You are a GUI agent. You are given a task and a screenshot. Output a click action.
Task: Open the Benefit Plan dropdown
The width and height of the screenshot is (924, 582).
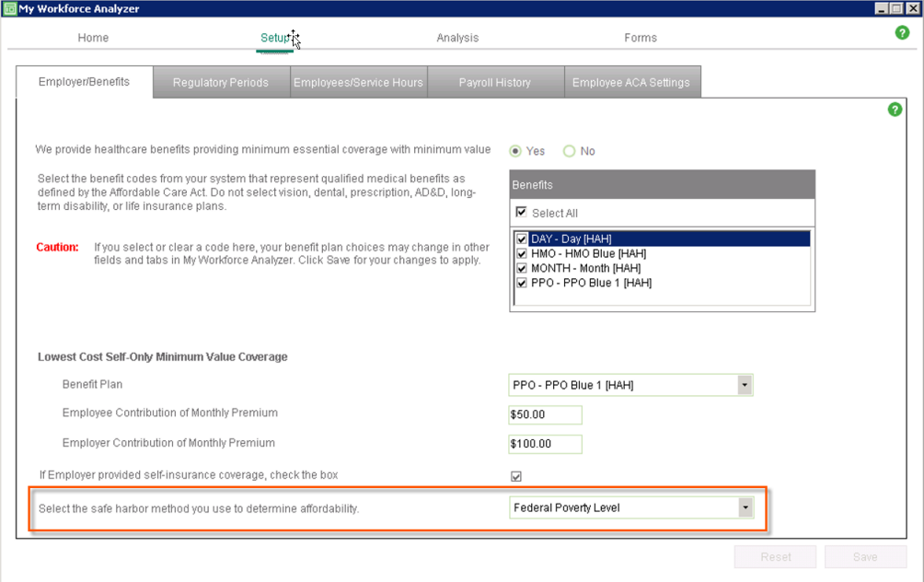(x=744, y=385)
